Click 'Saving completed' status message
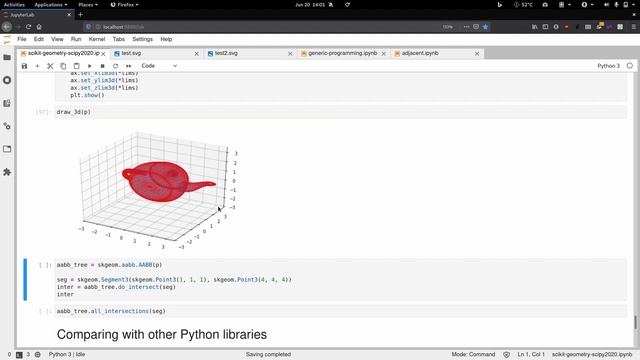640x360 pixels. [268, 354]
